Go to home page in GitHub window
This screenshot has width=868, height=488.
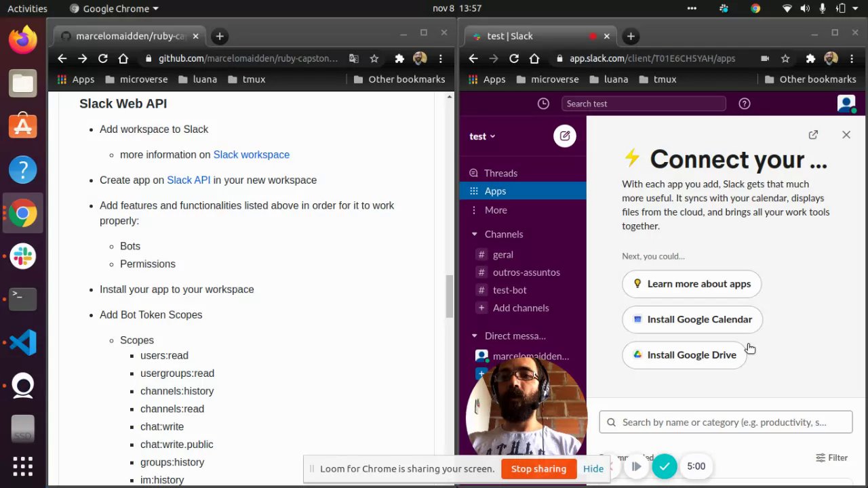(123, 59)
